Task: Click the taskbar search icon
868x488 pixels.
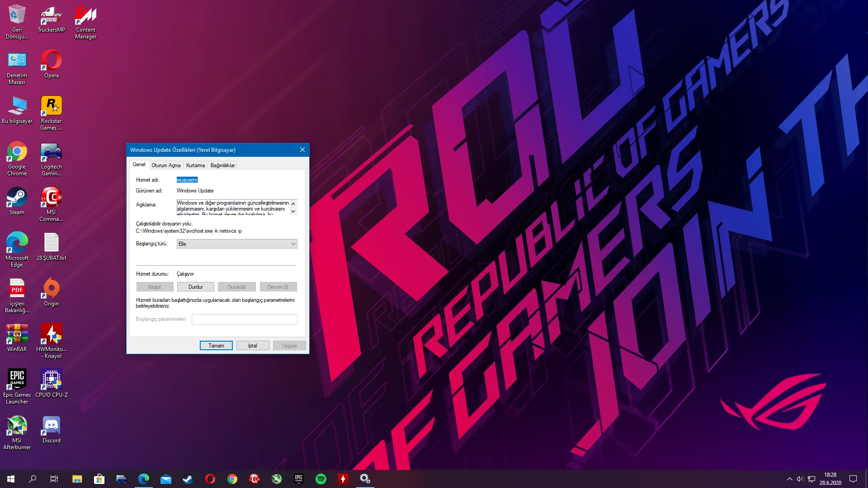Action: click(33, 479)
